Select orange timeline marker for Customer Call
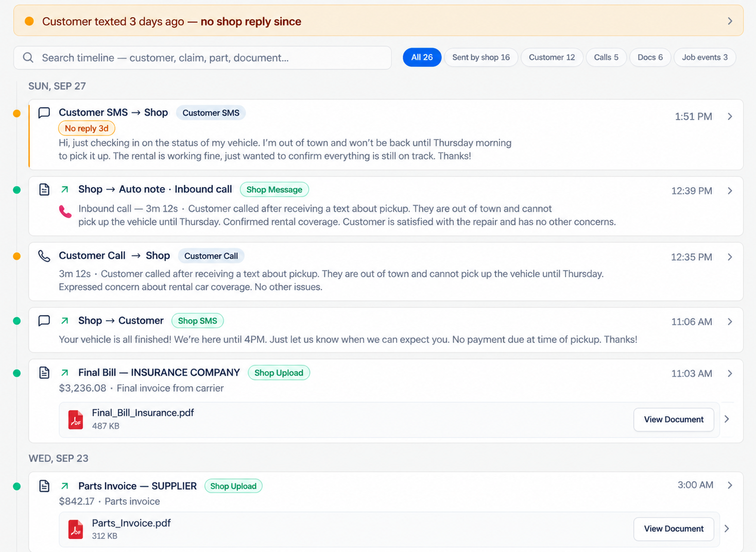756x552 pixels. pyautogui.click(x=17, y=256)
